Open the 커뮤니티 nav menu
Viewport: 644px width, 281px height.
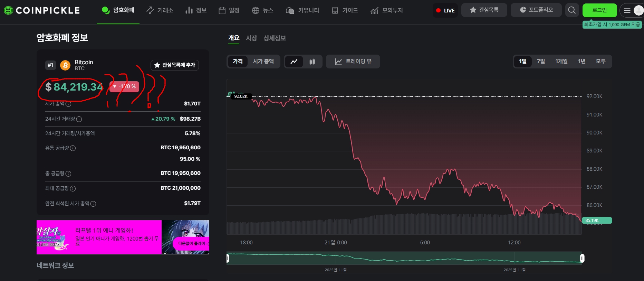coord(302,10)
